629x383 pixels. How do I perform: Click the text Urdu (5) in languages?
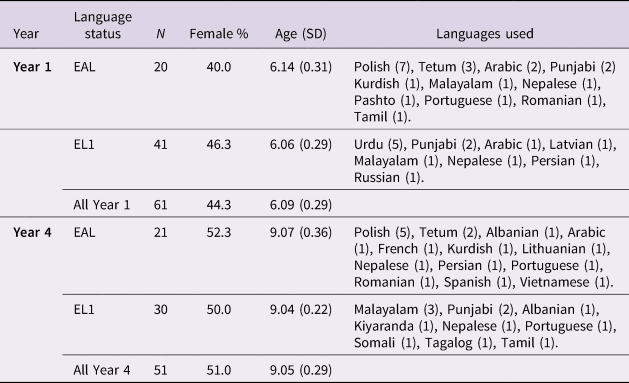[x=379, y=144]
